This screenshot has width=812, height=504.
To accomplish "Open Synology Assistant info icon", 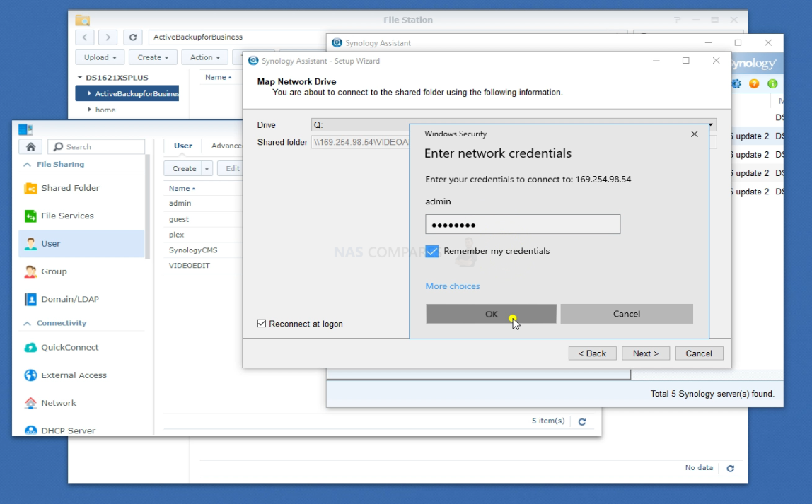I will 772,84.
